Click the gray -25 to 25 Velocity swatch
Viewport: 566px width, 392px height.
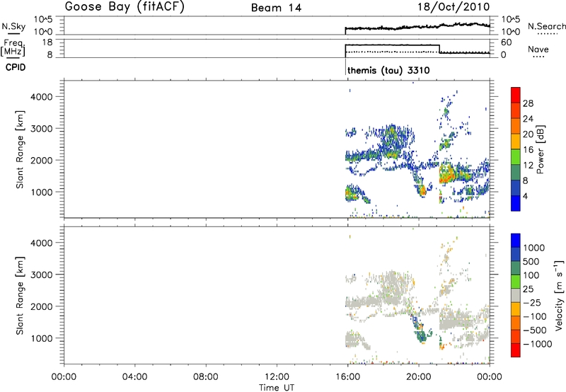[x=516, y=295]
